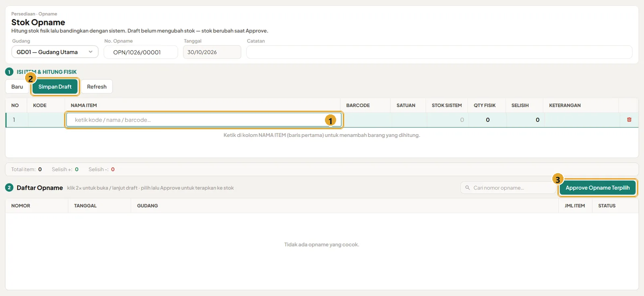Delete row 1 with trash icon

pyautogui.click(x=629, y=120)
